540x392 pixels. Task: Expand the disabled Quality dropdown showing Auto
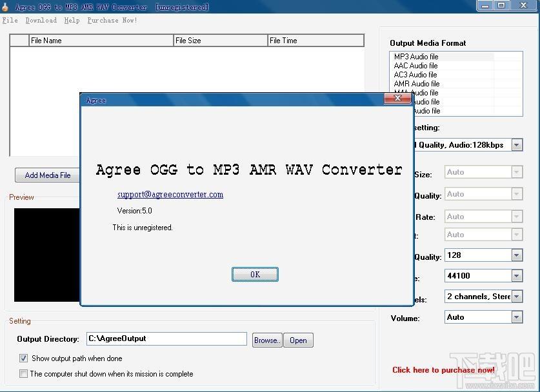pos(517,194)
